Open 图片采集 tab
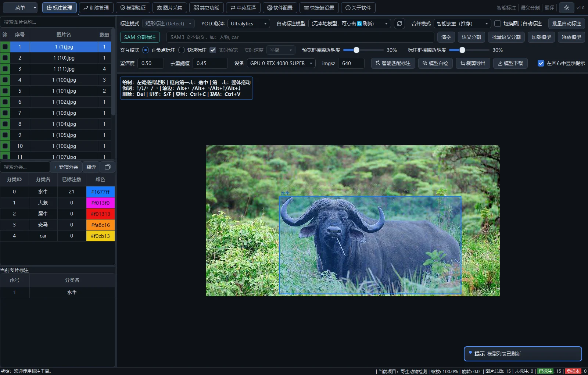 (x=170, y=8)
